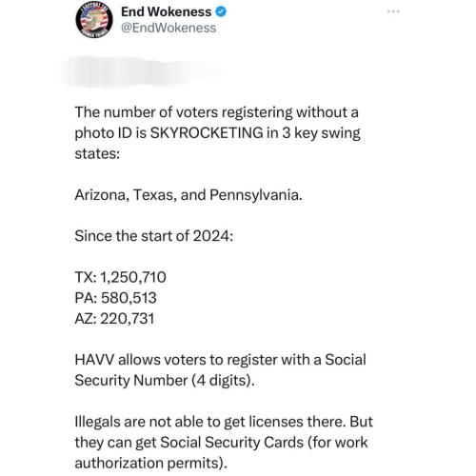Click the End Wokeness display name
The image size is (476, 476).
click(166, 12)
